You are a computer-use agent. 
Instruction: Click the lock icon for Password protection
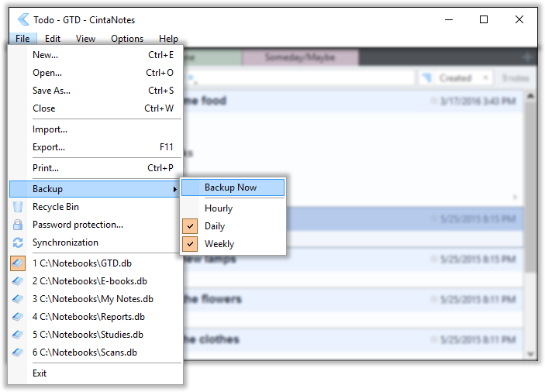pyautogui.click(x=18, y=225)
